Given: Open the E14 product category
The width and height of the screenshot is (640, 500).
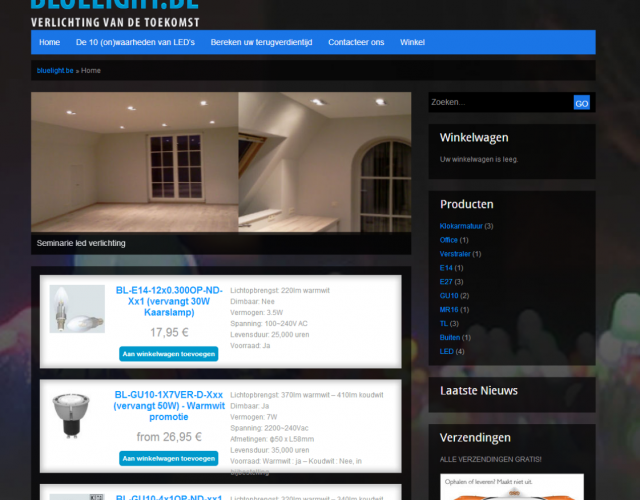Looking at the screenshot, I should pos(446,268).
